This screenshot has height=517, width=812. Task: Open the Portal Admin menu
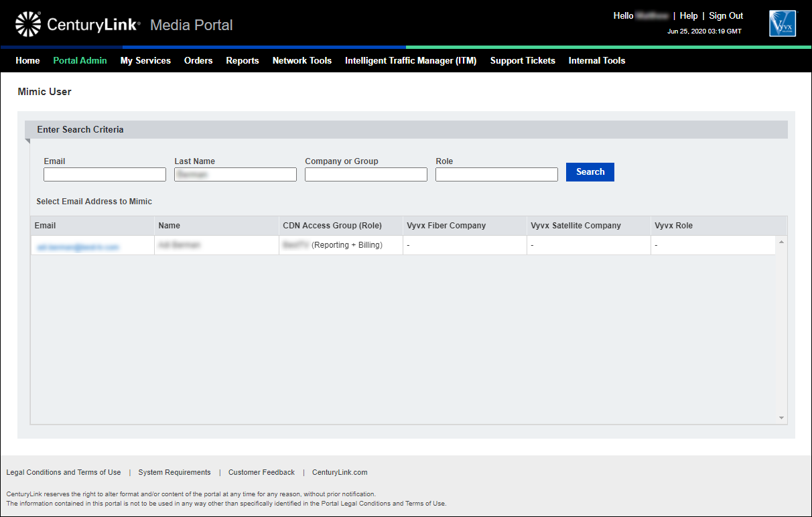pyautogui.click(x=80, y=60)
